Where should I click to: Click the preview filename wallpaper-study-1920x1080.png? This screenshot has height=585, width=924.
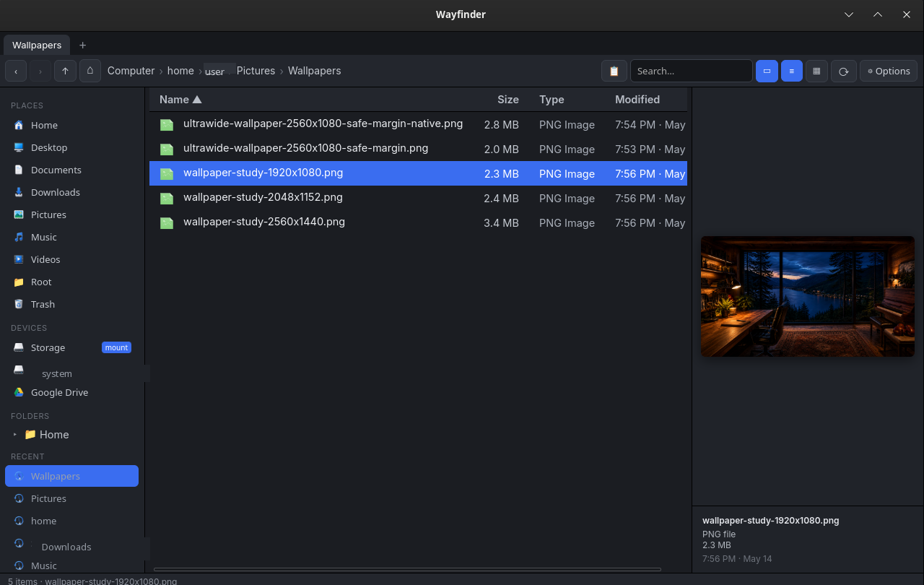point(770,520)
